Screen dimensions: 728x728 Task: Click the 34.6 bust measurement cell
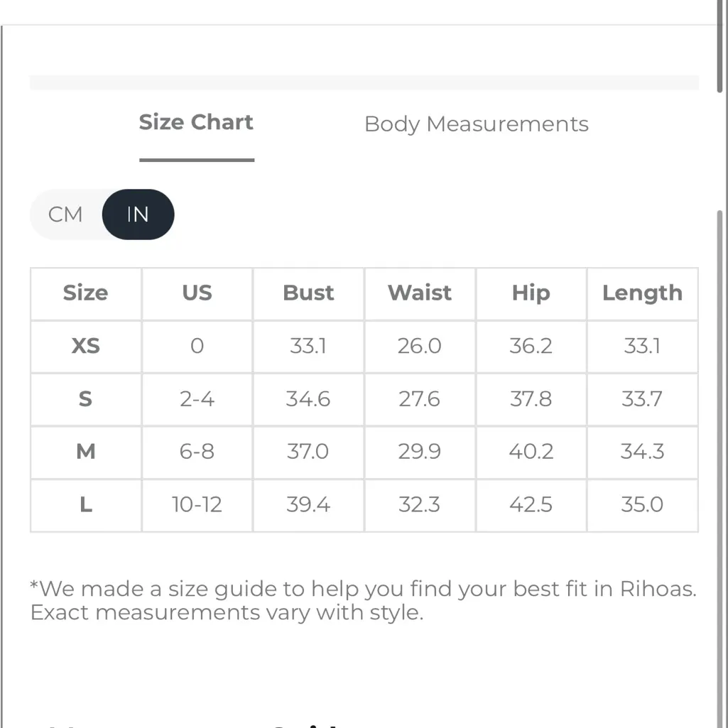[308, 399]
